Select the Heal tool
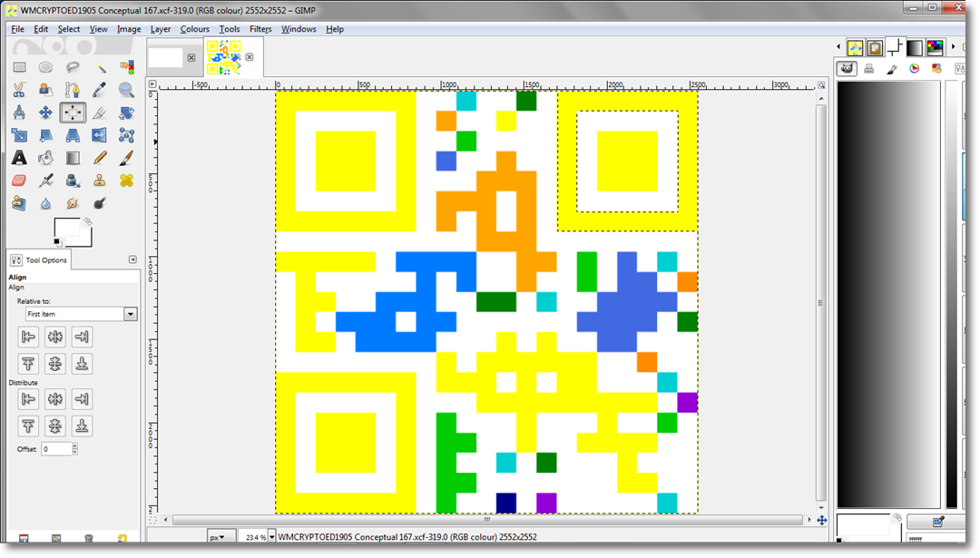The width and height of the screenshot is (980, 558). (x=127, y=181)
